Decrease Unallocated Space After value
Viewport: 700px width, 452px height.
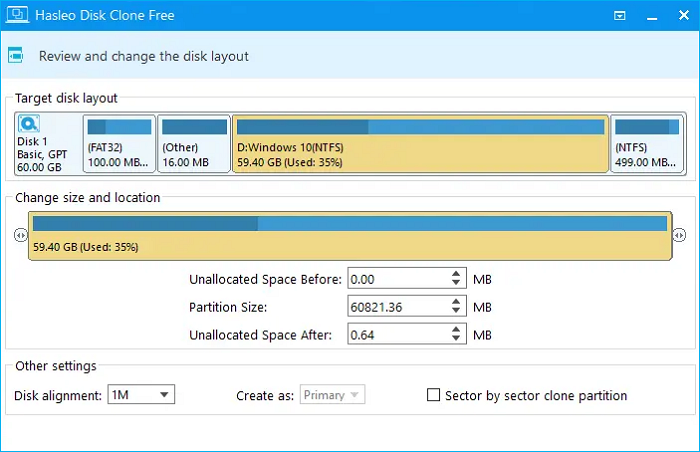pos(456,339)
